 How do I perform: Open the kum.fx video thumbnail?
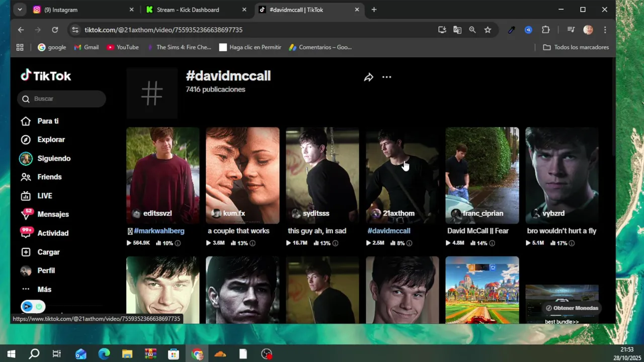click(x=243, y=175)
